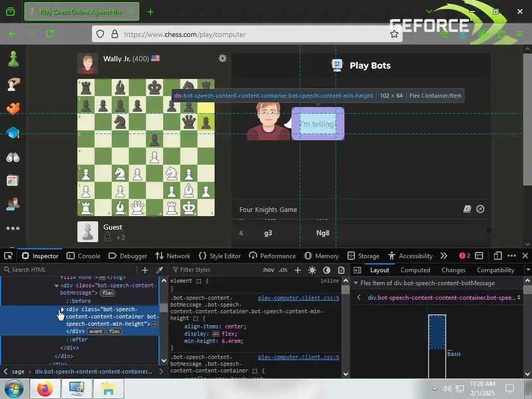This screenshot has height=399, width=532.
Task: Switch to the Changes tab
Action: [453, 270]
